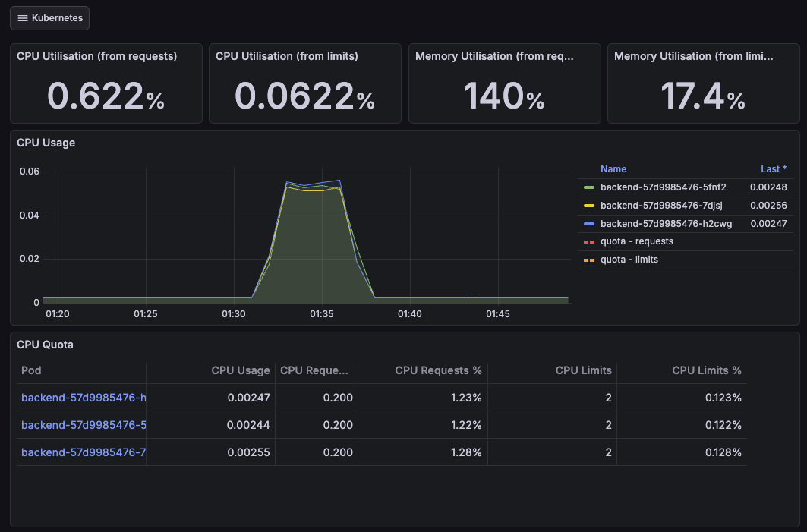
Task: Open the Kubernetes hamburger menu
Action: tap(49, 18)
